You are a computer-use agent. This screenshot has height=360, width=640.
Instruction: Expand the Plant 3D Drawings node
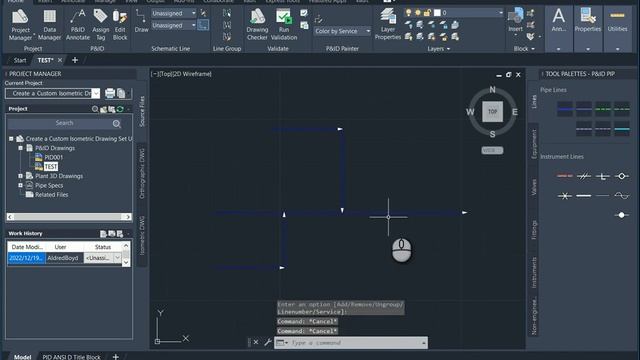point(20,176)
